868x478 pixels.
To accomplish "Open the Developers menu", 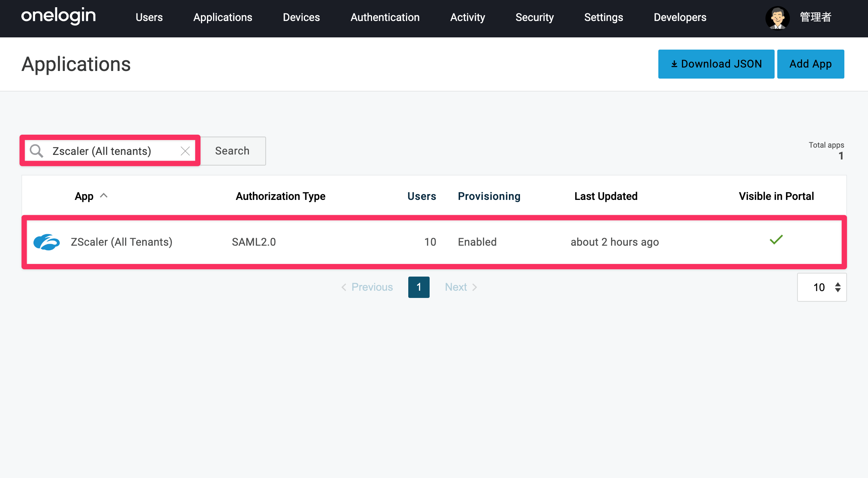I will click(x=680, y=17).
